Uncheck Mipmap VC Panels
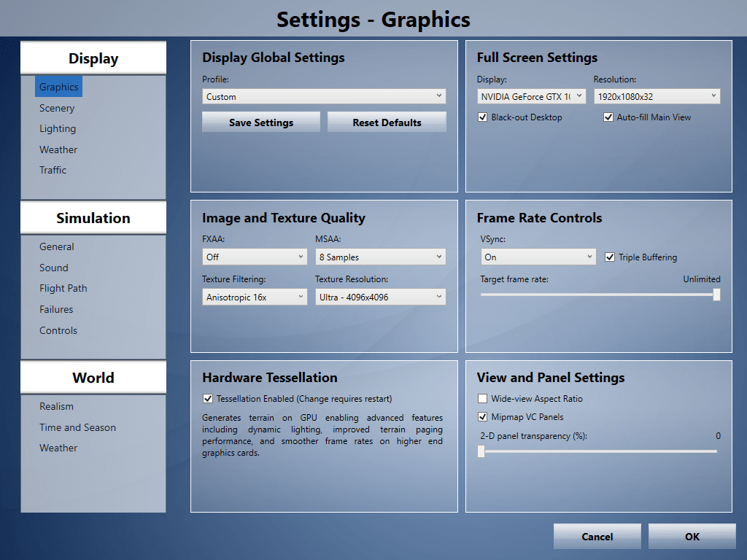747x560 pixels. (482, 416)
